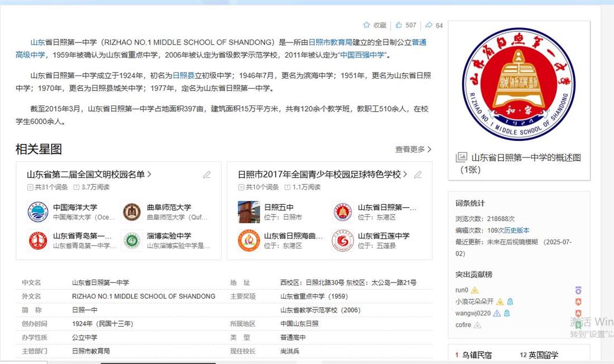
Task: Click the 浏览次数：218688次 statistic
Action: [485, 219]
